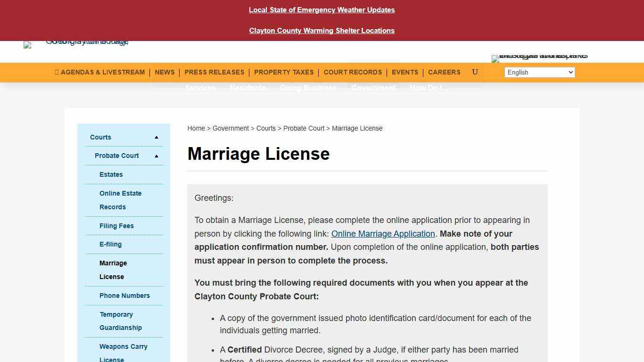Click Local State of Emergency Weather Updates
This screenshot has width=644, height=362.
point(322,10)
